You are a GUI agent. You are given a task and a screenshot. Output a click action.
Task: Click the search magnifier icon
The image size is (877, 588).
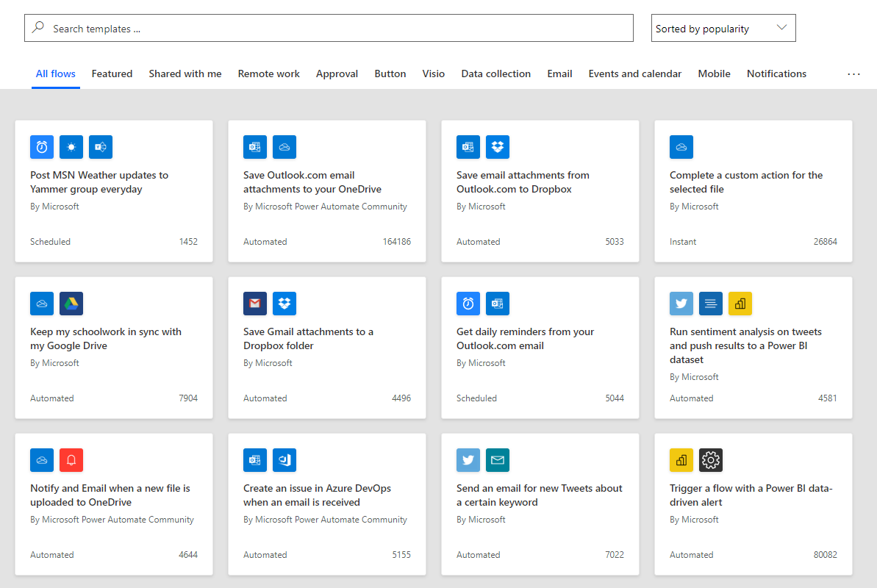(x=38, y=27)
